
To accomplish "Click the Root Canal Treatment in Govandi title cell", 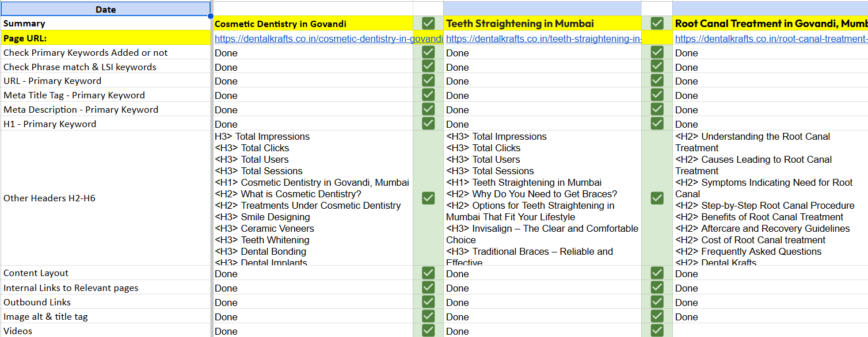I will pyautogui.click(x=770, y=24).
